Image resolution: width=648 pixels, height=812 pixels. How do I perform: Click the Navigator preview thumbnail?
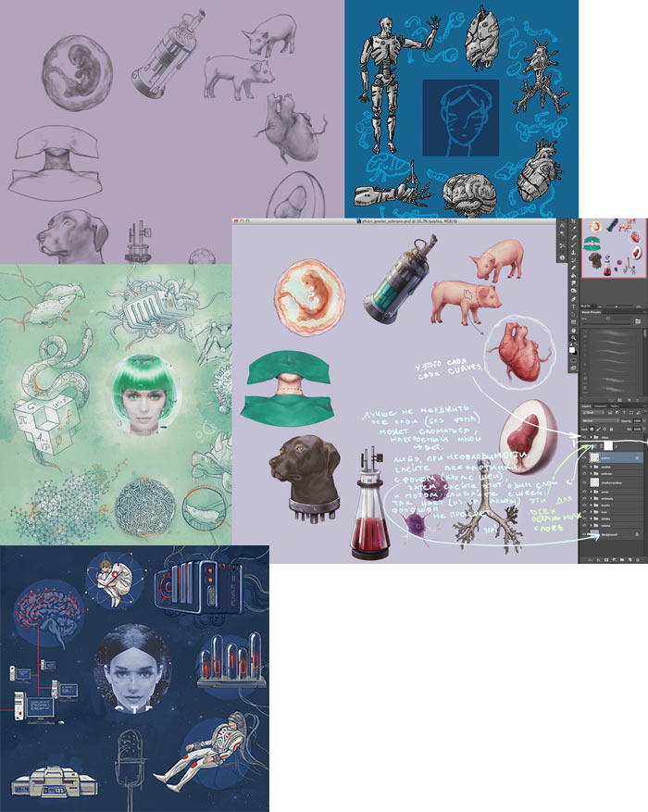(x=613, y=247)
